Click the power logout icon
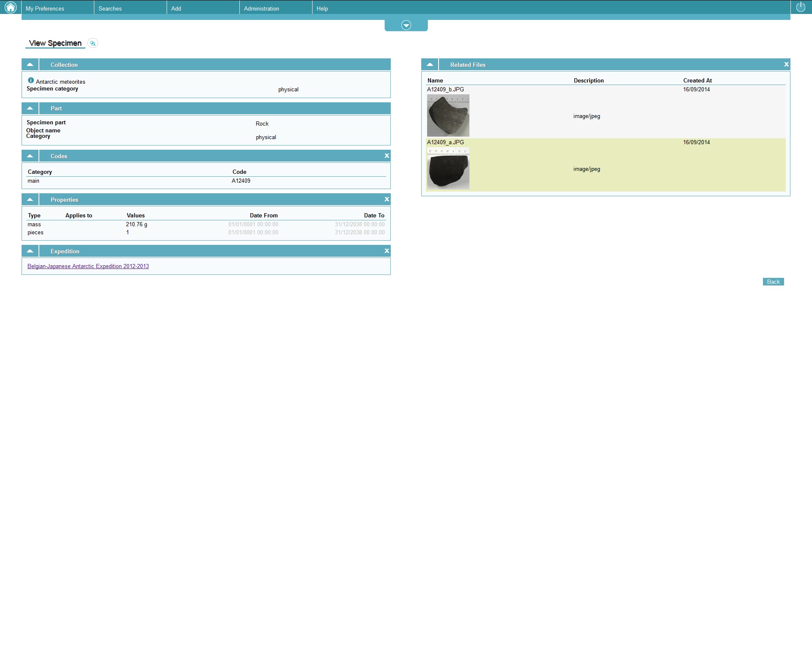Viewport: 812px width, 653px height. [x=801, y=7]
